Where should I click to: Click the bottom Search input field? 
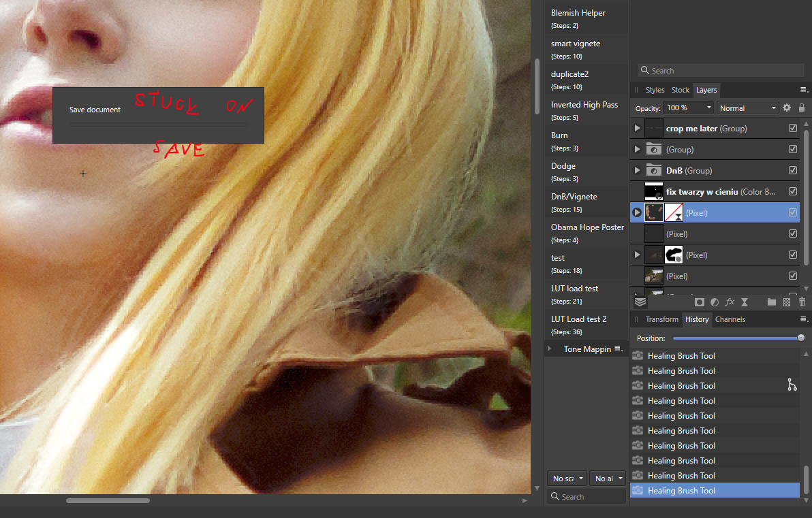tap(587, 496)
